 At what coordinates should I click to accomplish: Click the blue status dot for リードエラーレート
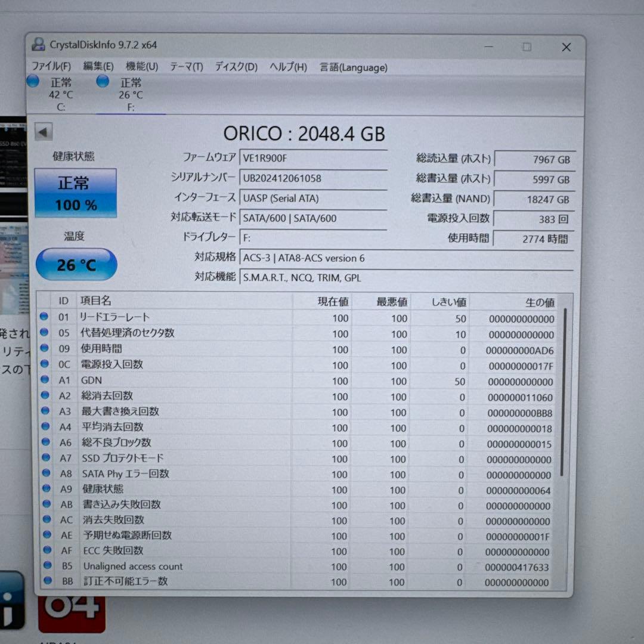pyautogui.click(x=44, y=316)
